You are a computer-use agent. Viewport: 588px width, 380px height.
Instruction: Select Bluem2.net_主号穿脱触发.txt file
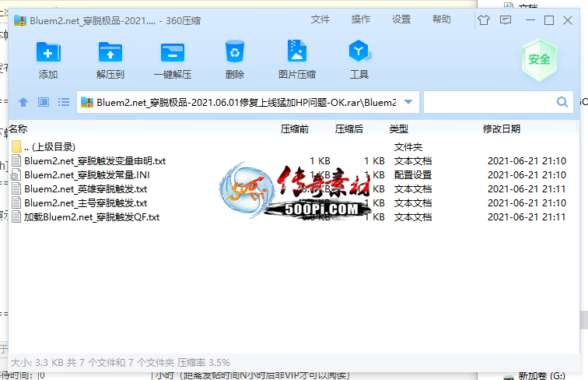[293, 202]
